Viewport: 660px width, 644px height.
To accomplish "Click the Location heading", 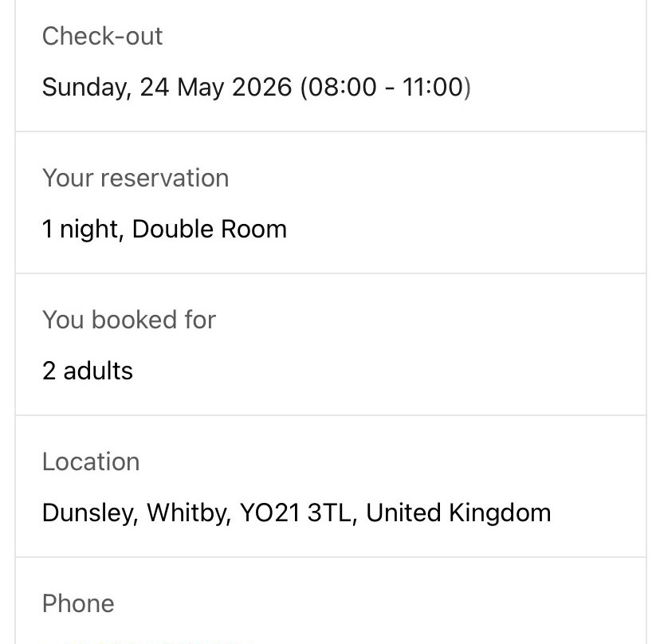I will point(91,461).
